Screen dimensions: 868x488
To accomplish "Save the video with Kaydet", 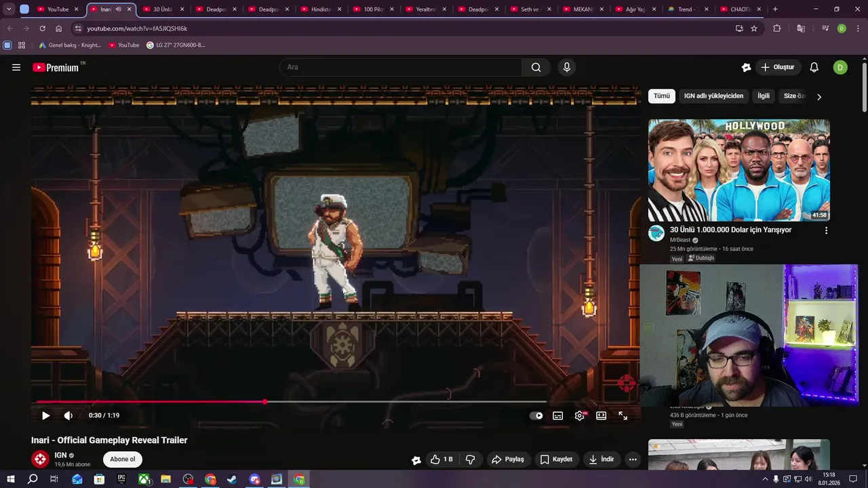I will click(556, 460).
